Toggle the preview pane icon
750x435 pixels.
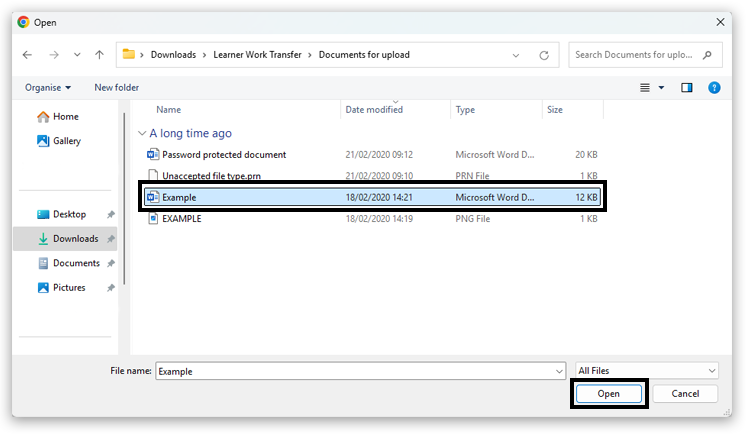click(687, 88)
